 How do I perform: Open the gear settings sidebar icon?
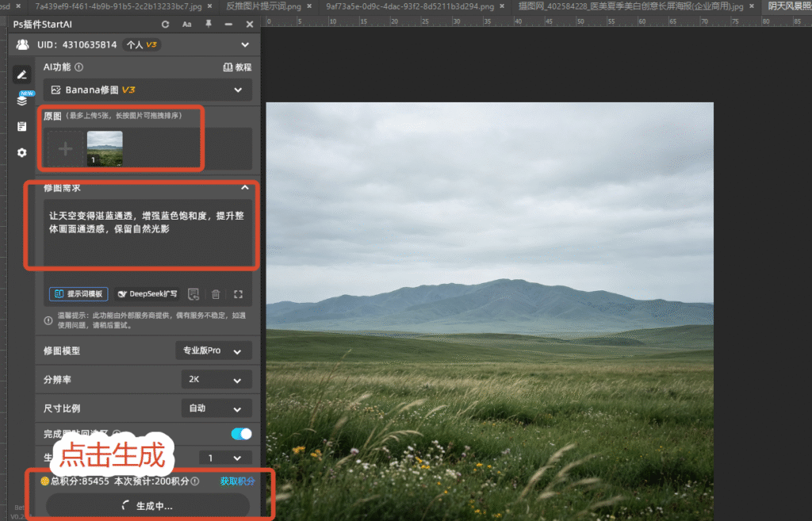click(21, 153)
